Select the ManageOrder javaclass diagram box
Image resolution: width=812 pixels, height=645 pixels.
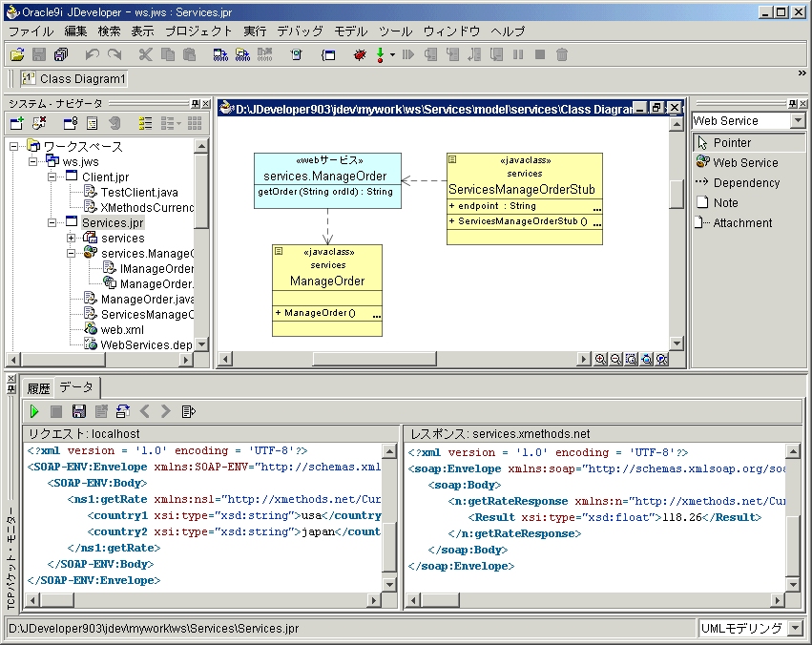(327, 290)
